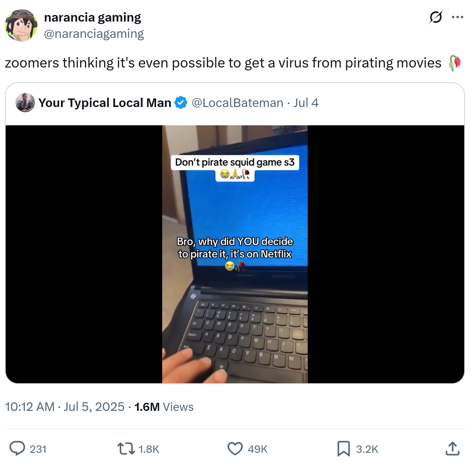Open the Grok slashed-circle icon
Screen dimensions: 476x465
(436, 17)
